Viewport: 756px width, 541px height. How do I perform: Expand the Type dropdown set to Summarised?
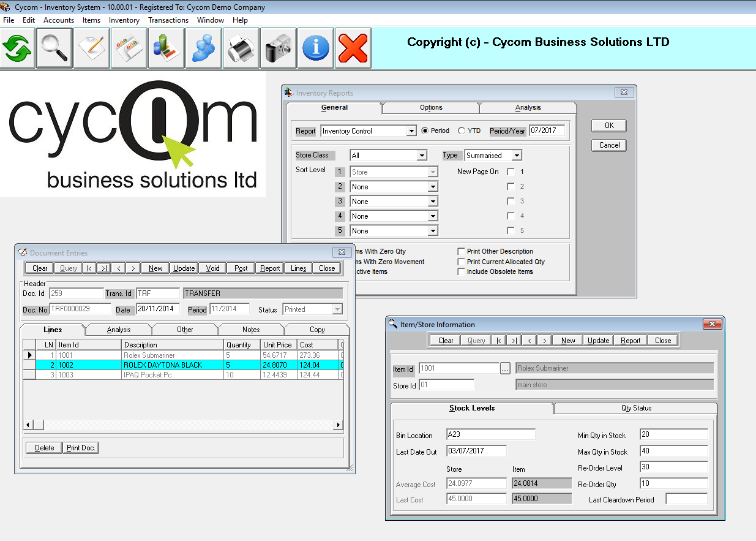tap(517, 156)
